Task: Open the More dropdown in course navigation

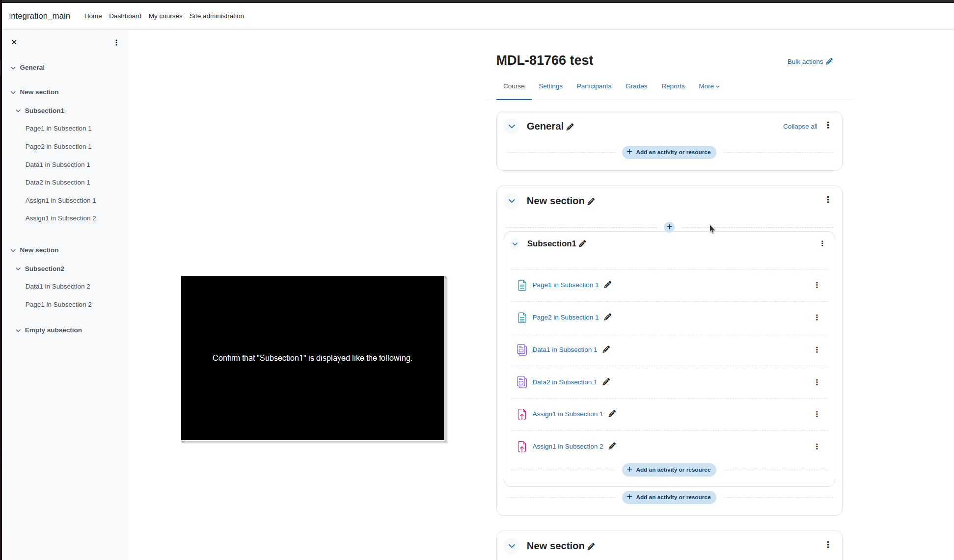Action: point(709,86)
